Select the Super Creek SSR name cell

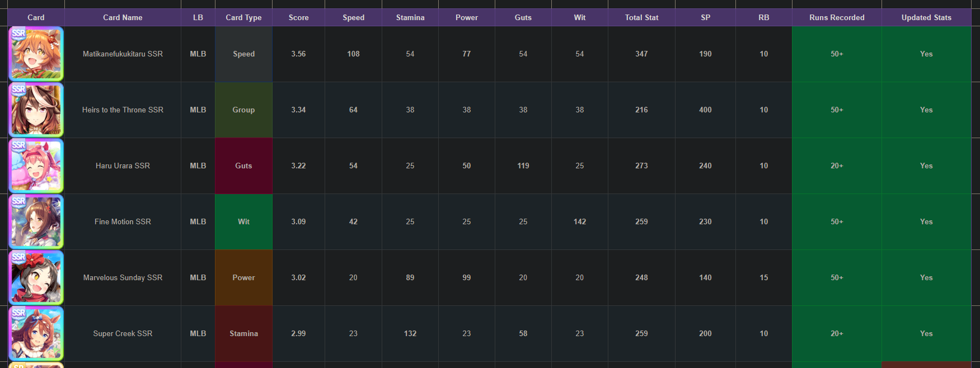coord(123,334)
